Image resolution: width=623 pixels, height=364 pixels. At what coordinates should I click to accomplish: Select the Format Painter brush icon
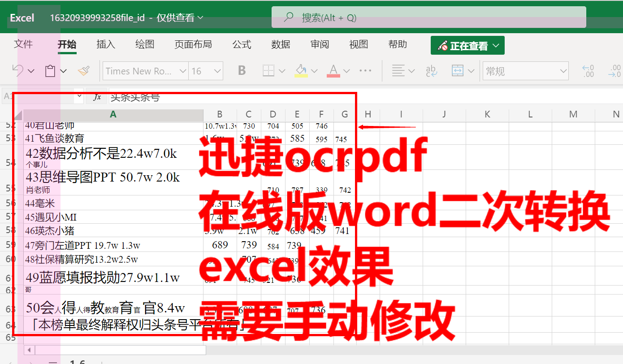(x=84, y=70)
